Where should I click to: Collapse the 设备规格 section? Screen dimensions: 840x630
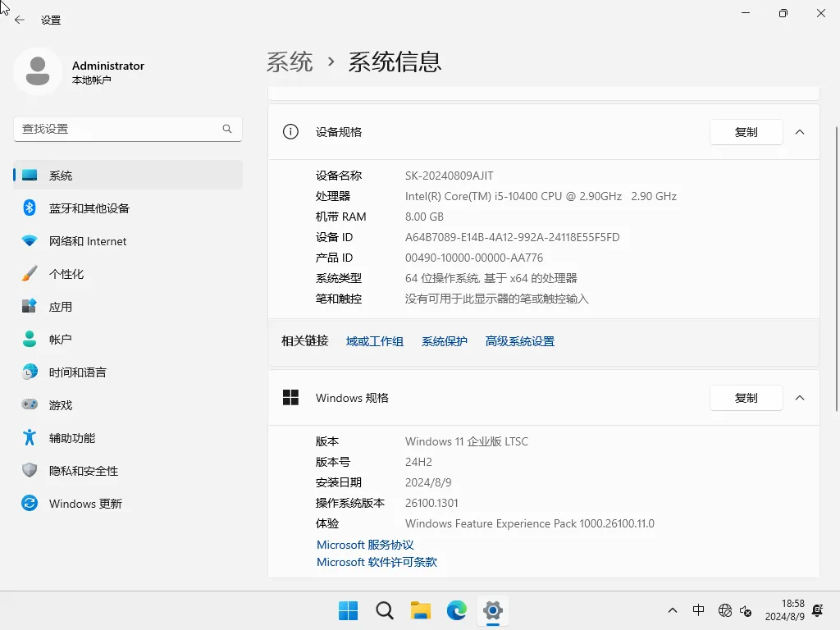800,131
